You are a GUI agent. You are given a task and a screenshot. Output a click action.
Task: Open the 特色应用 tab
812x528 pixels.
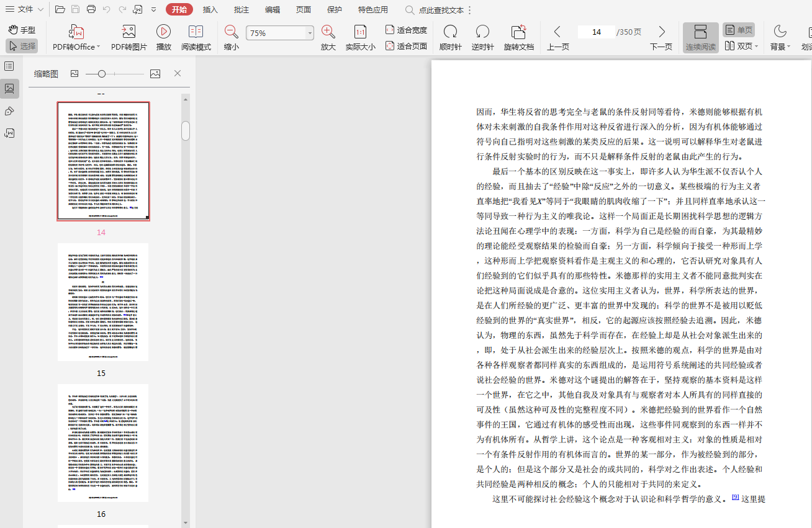[x=372, y=10]
